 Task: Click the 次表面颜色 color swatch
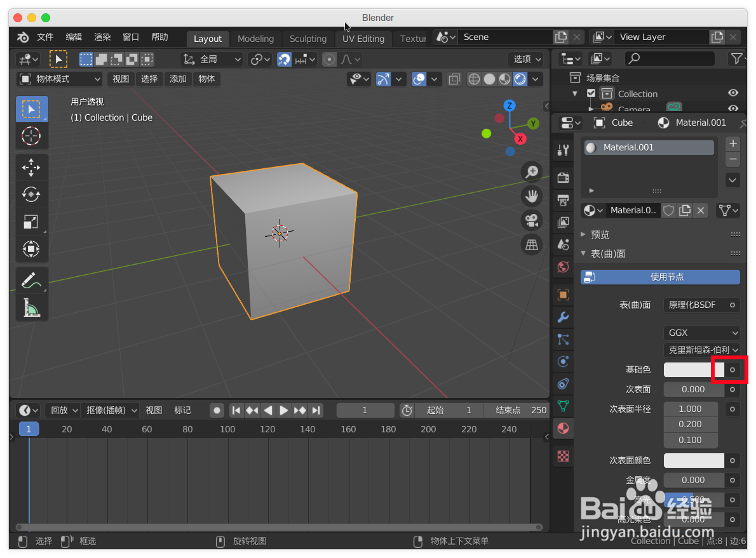pos(694,461)
